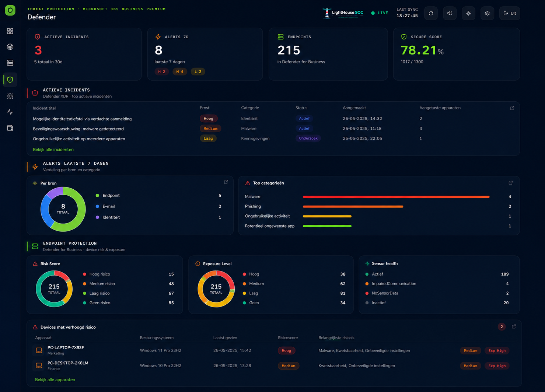Mute sounds with the speaker icon
This screenshot has height=392, width=545.
coord(450,13)
